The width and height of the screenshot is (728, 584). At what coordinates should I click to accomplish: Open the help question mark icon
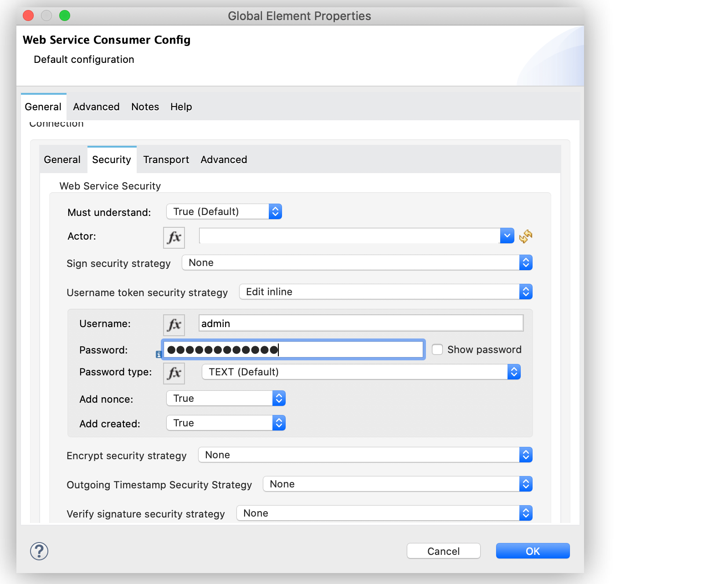39,551
